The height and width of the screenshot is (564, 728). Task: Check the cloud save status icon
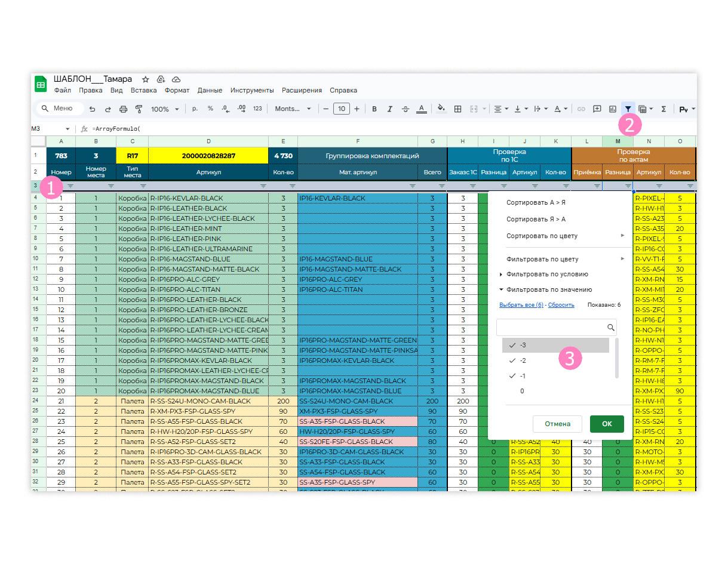click(176, 79)
